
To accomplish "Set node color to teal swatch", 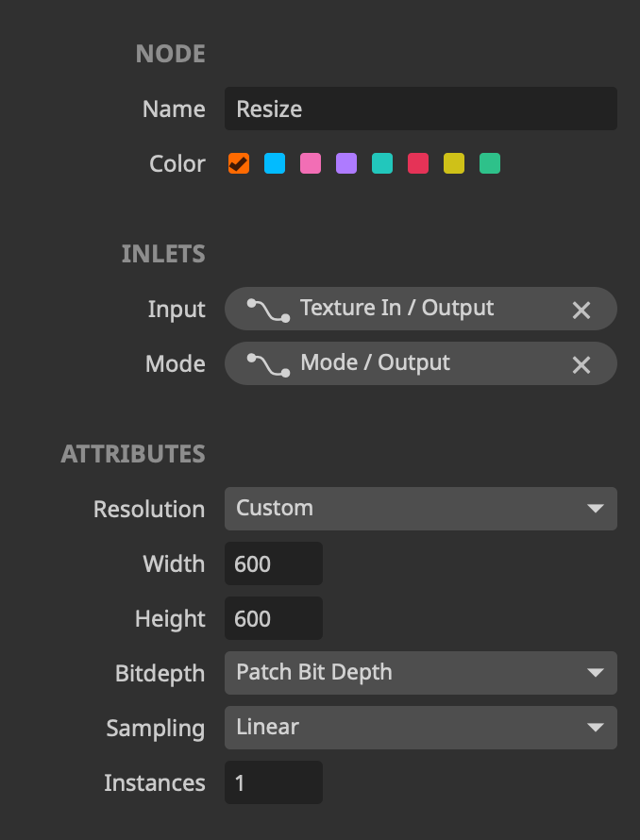I will pos(382,164).
